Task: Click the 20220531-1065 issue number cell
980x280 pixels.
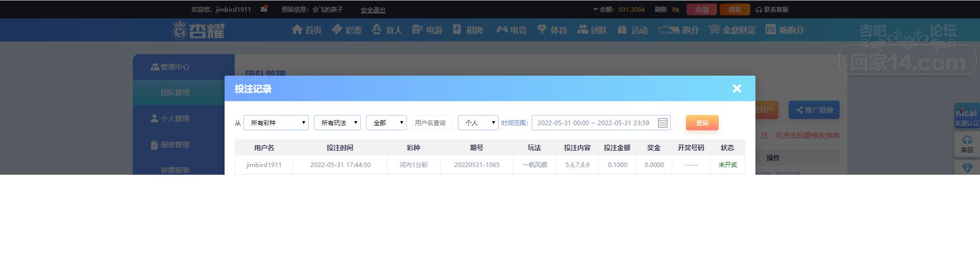Action: [477, 165]
